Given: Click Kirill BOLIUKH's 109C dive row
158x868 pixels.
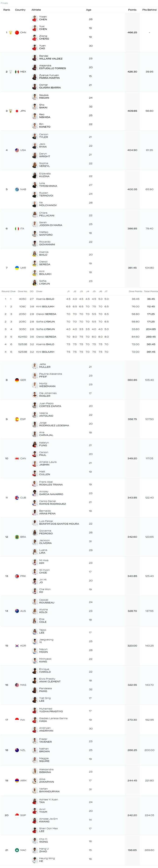Looking at the screenshot, I should pos(79,307).
